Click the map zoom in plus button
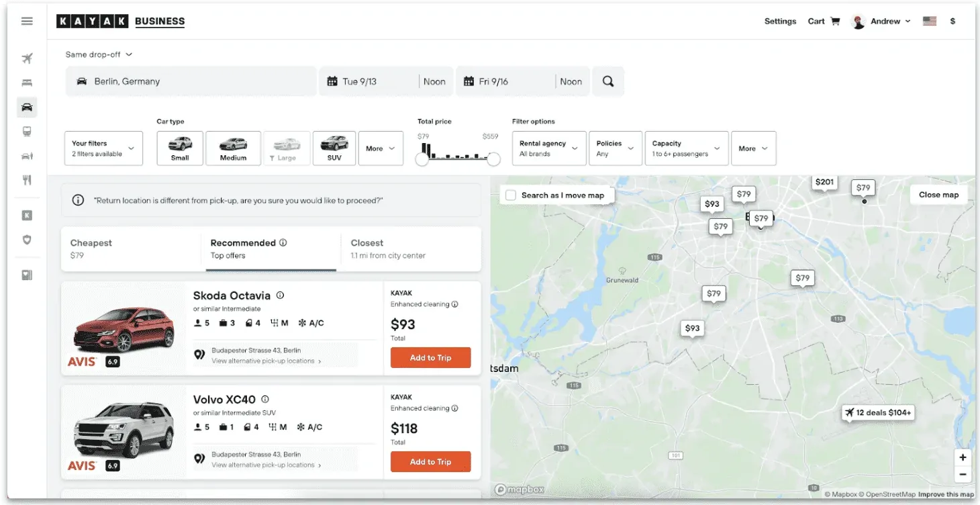 tap(963, 457)
